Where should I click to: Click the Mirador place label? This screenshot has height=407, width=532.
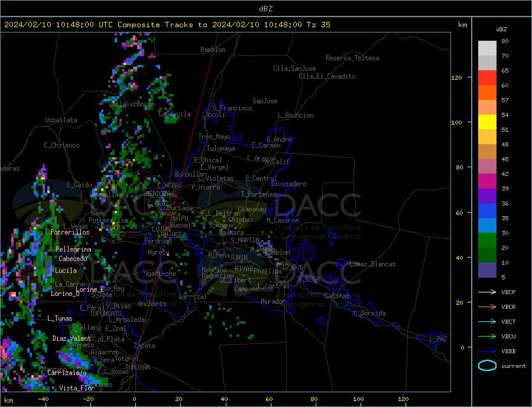point(273,301)
